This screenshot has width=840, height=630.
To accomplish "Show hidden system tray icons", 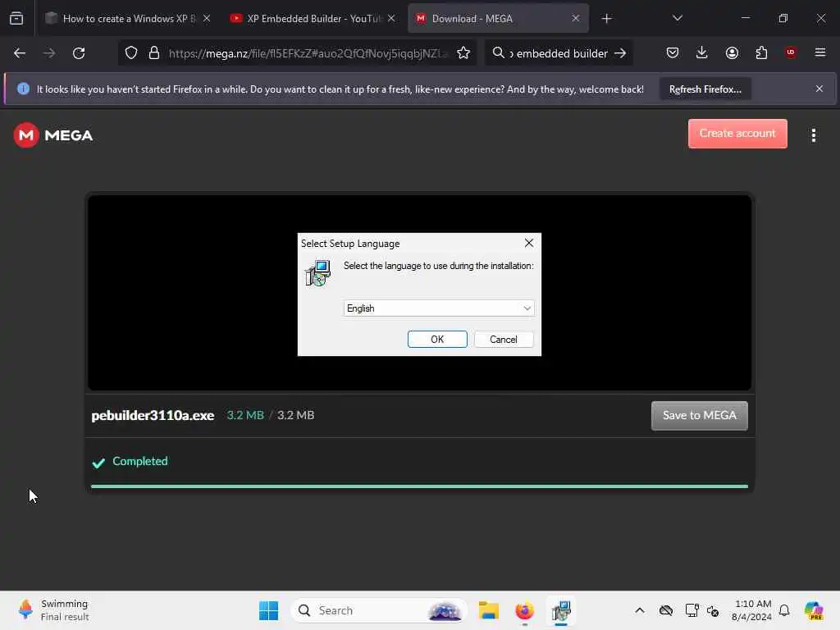I will (640, 610).
